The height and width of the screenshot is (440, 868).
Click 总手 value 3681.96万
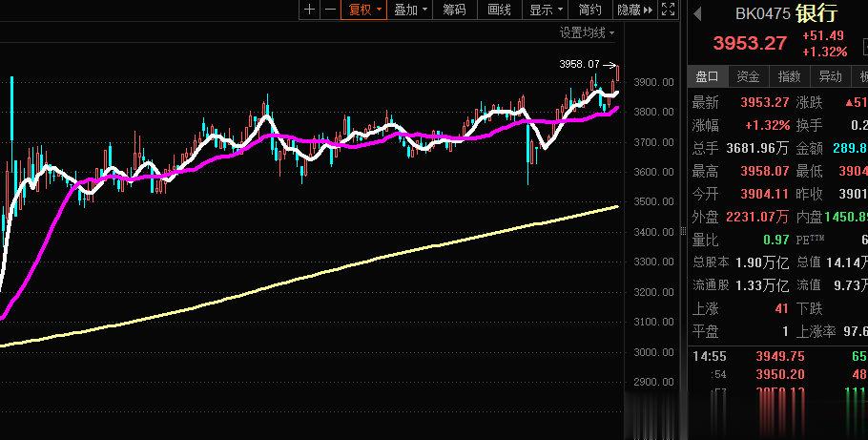(x=757, y=149)
